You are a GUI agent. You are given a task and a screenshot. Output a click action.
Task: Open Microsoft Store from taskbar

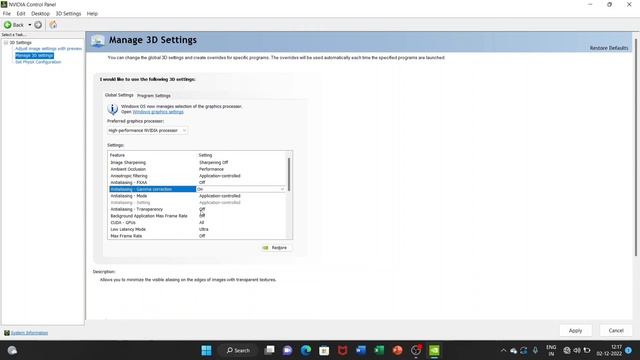[x=324, y=350]
